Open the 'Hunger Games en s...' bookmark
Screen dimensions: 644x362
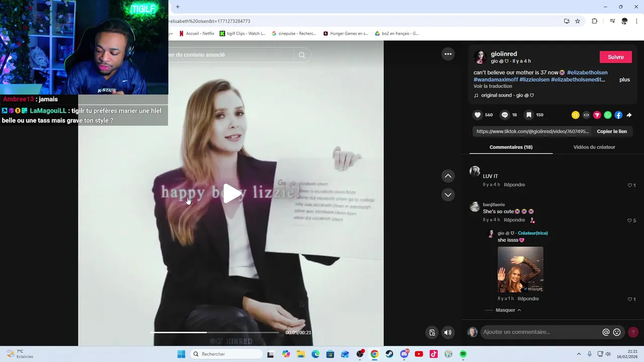click(346, 34)
